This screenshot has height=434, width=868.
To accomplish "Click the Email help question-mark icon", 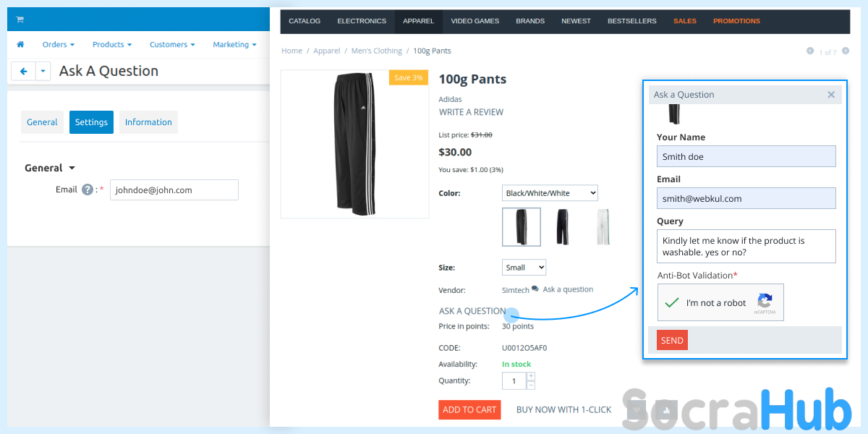I will 88,190.
